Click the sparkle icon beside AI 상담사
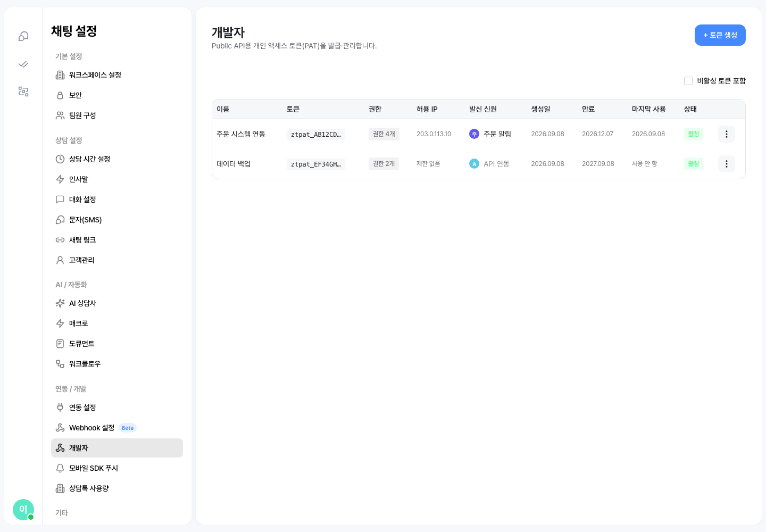 coord(60,303)
